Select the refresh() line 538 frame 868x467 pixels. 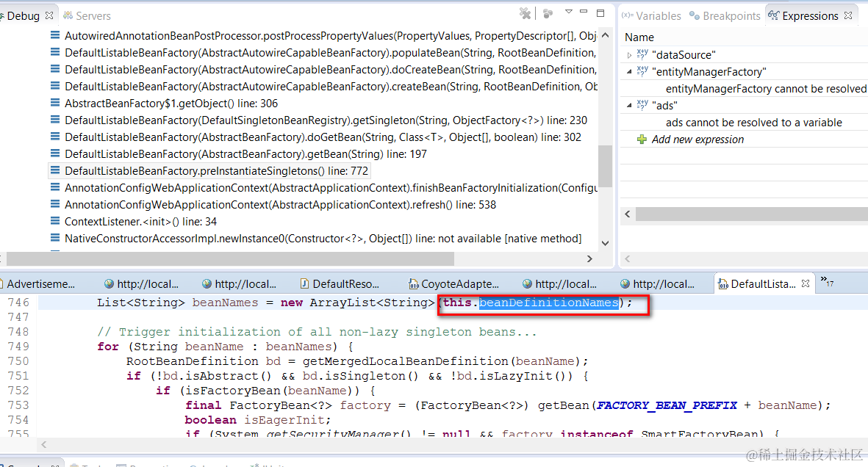click(280, 205)
